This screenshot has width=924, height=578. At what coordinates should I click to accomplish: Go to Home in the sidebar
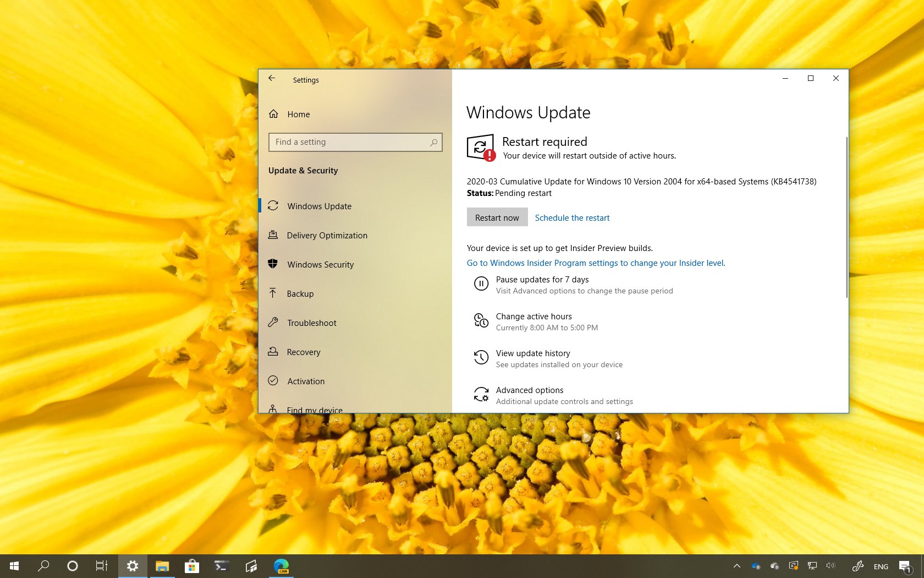[x=299, y=114]
